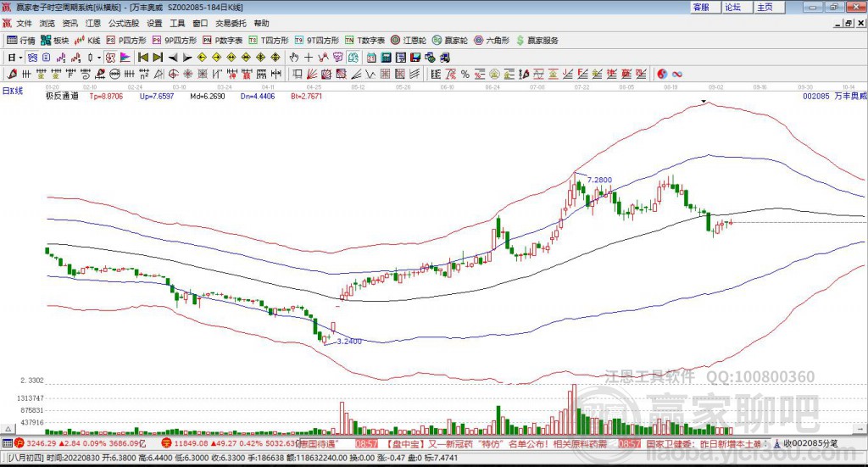This screenshot has height=467, width=868.
Task: Open the 9T四方形 tool
Action: [317, 41]
